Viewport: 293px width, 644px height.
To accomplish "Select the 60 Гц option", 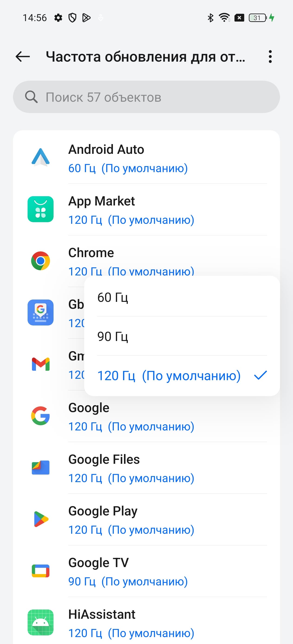I will [x=182, y=297].
